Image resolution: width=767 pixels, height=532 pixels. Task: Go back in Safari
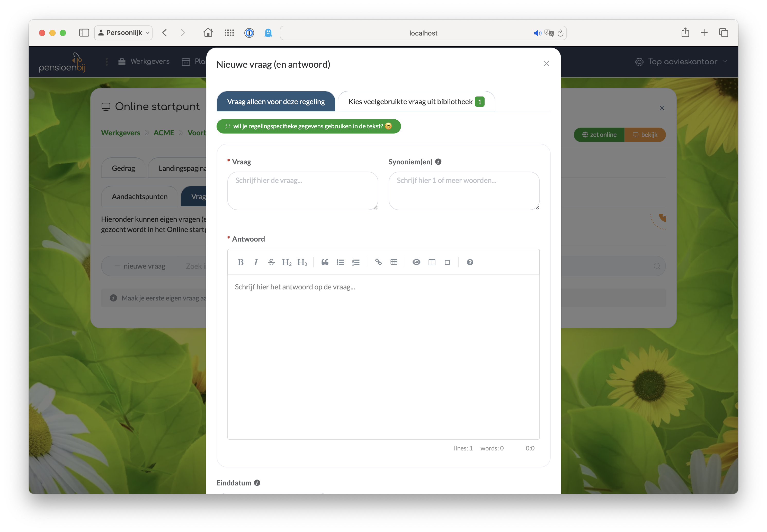pos(165,33)
